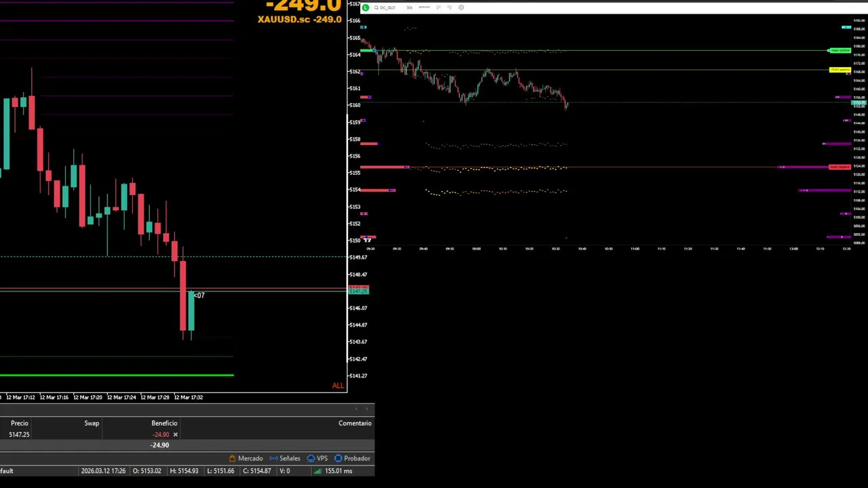868x488 pixels.
Task: Click the 5147.25 price cell
Action: 19,434
